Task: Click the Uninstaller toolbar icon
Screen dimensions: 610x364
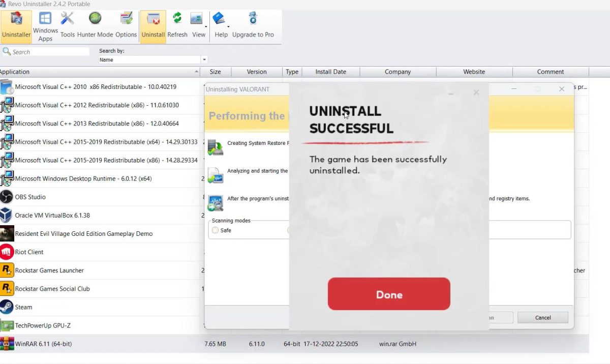Action: coord(16,26)
